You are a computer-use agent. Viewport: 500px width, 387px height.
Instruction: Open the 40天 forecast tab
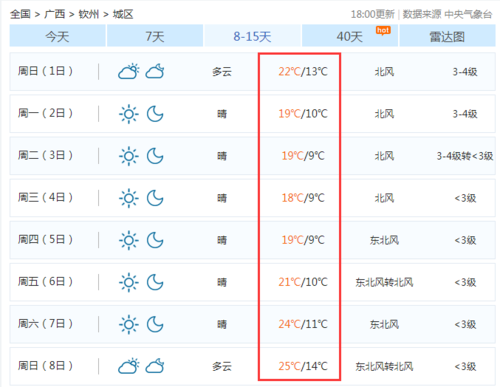click(350, 36)
